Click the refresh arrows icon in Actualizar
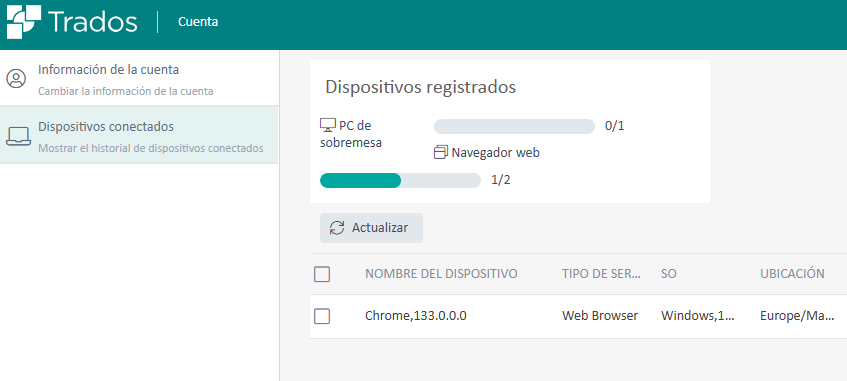This screenshot has height=381, width=847. point(337,228)
